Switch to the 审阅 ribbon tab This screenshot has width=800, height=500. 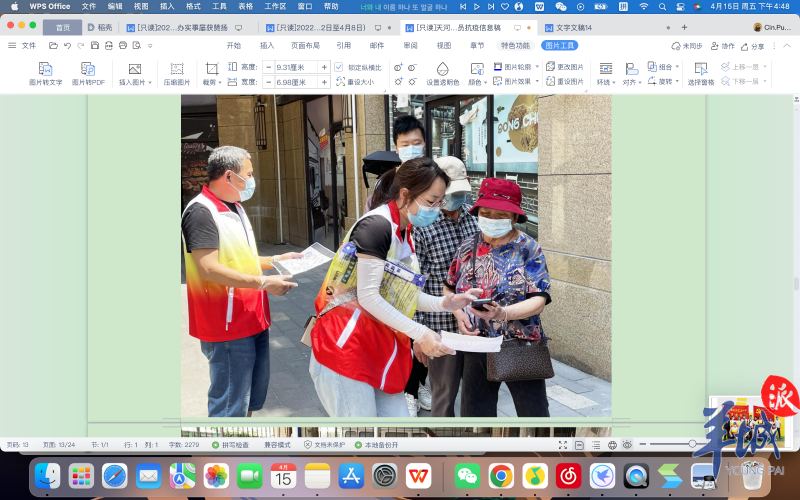click(410, 45)
